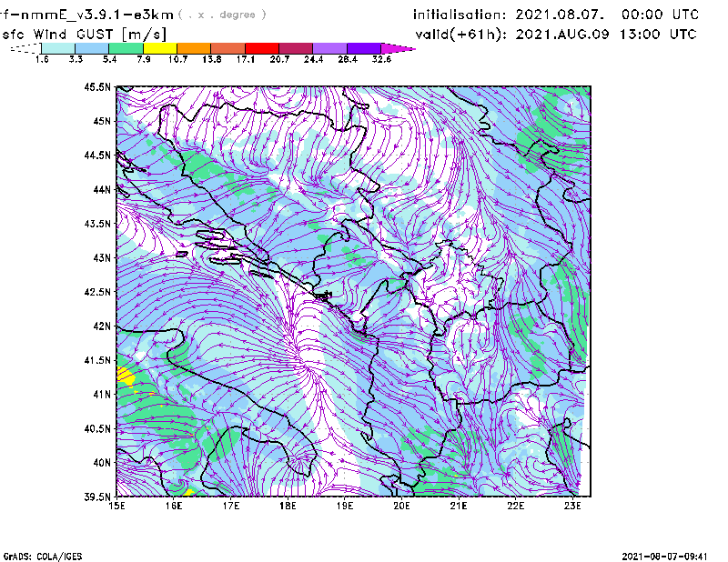Click the yellow gust patch near 41.5N
This screenshot has height=562, width=728.
(125, 376)
